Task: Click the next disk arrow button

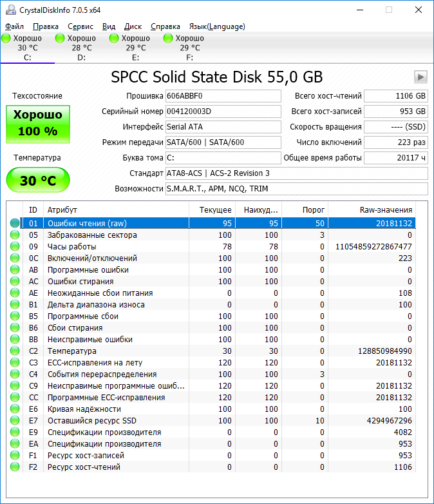Action: point(421,77)
